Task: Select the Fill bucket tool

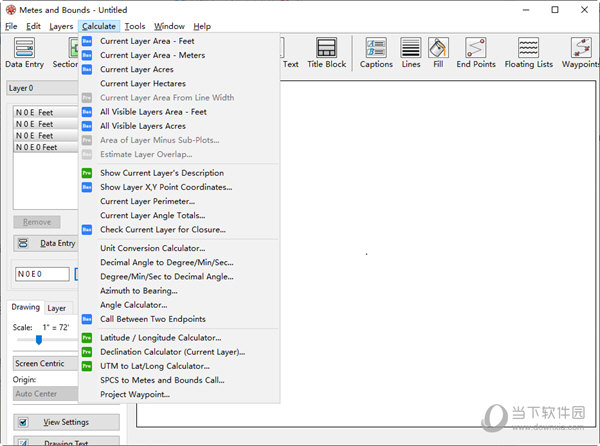Action: (x=438, y=53)
